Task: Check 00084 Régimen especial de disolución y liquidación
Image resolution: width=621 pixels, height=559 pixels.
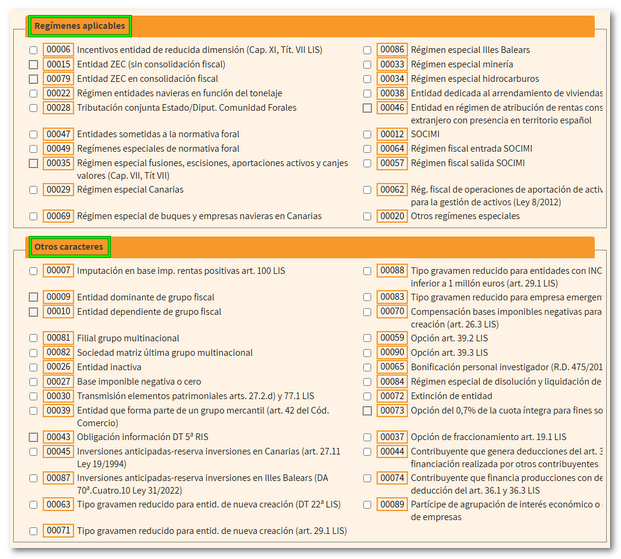Action: pos(367,382)
